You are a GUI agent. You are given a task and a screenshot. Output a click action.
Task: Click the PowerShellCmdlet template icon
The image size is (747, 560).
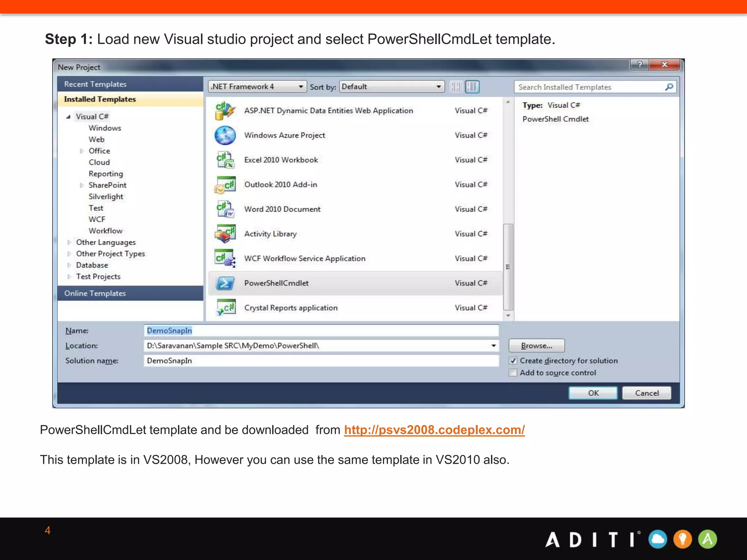click(225, 283)
